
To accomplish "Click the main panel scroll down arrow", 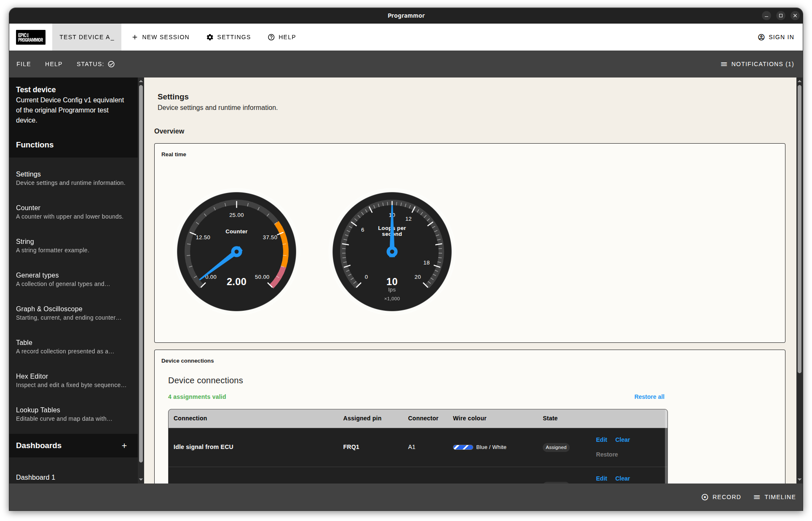I will (x=799, y=479).
